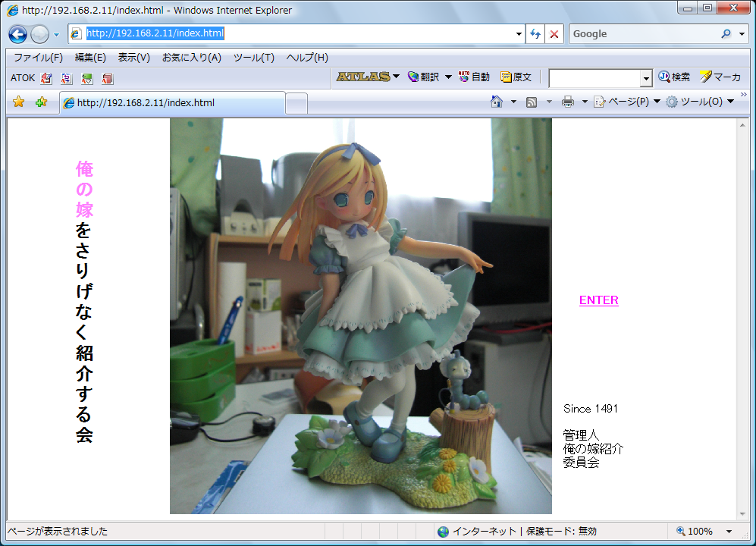Click the RSS feeds icon

pos(532,102)
